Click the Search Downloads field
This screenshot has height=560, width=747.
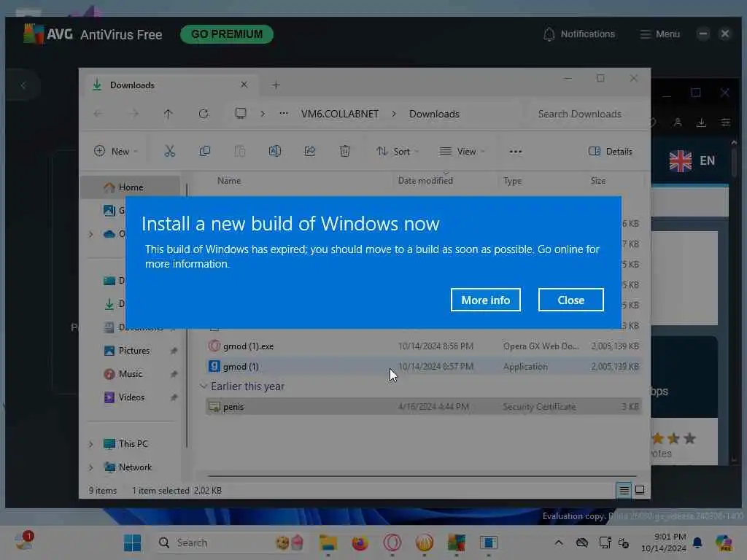point(580,114)
